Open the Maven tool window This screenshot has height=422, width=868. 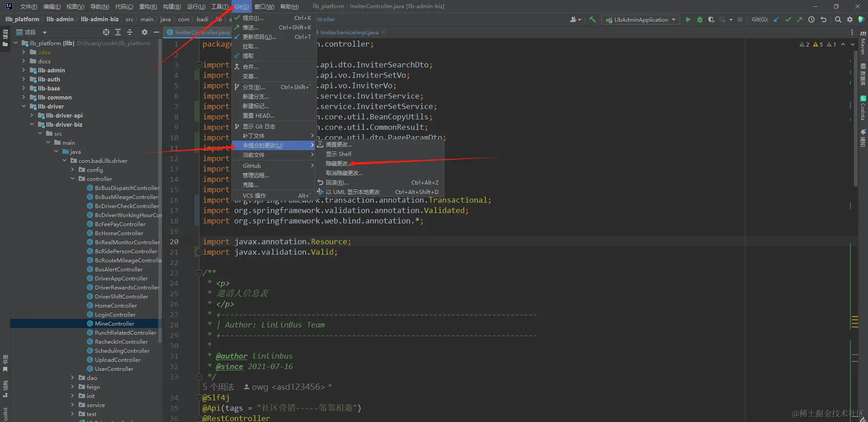coord(863,43)
